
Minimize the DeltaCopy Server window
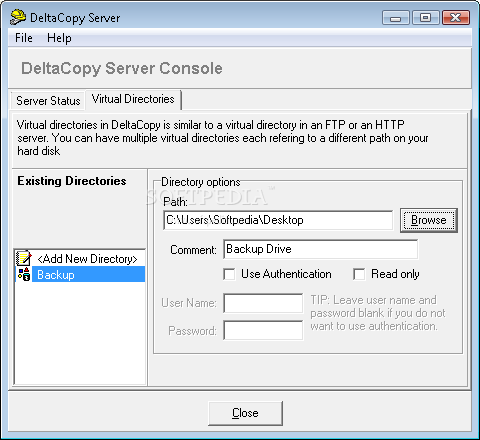pyautogui.click(x=396, y=18)
